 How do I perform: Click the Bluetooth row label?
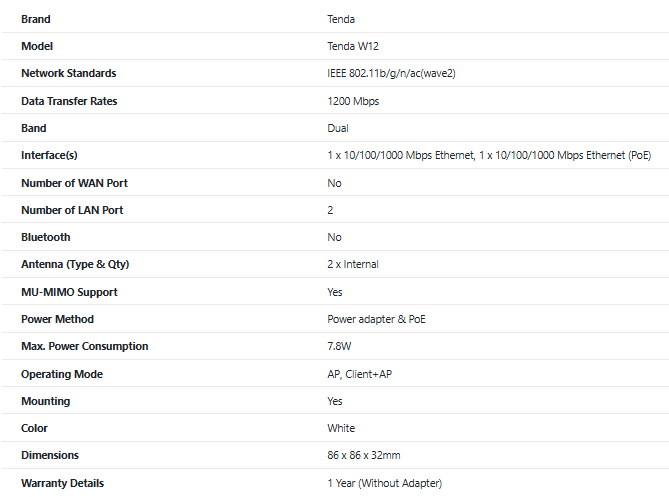(x=46, y=237)
